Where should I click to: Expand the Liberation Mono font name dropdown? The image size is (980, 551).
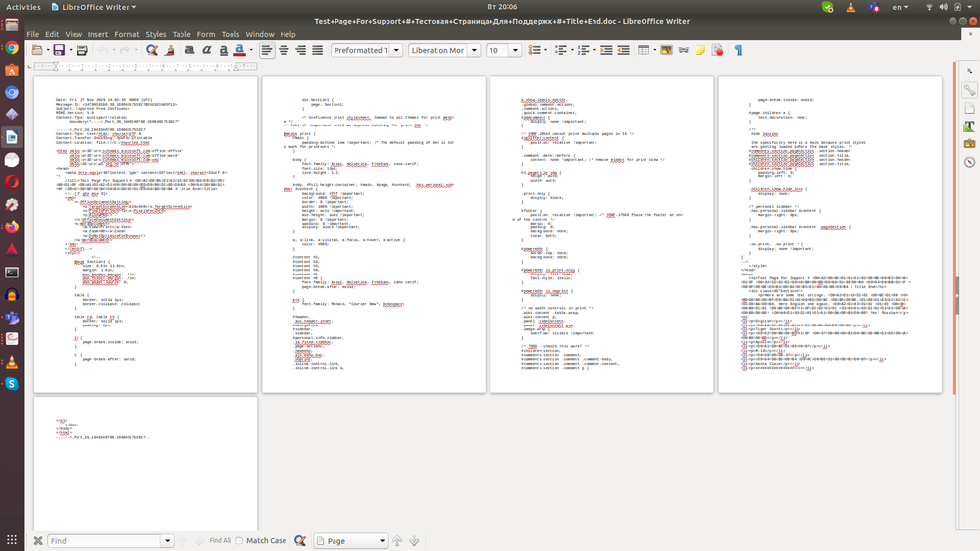point(474,50)
